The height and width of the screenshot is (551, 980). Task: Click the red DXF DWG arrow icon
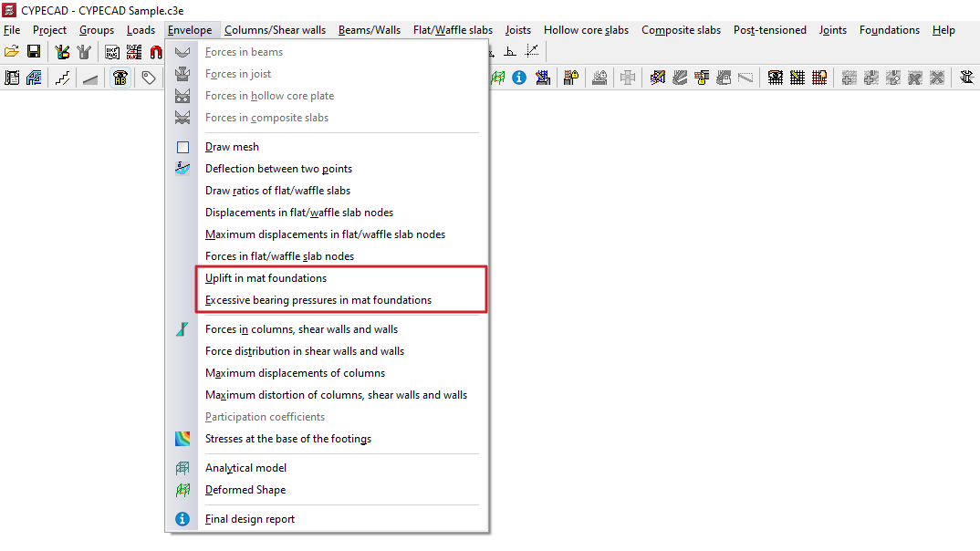134,52
